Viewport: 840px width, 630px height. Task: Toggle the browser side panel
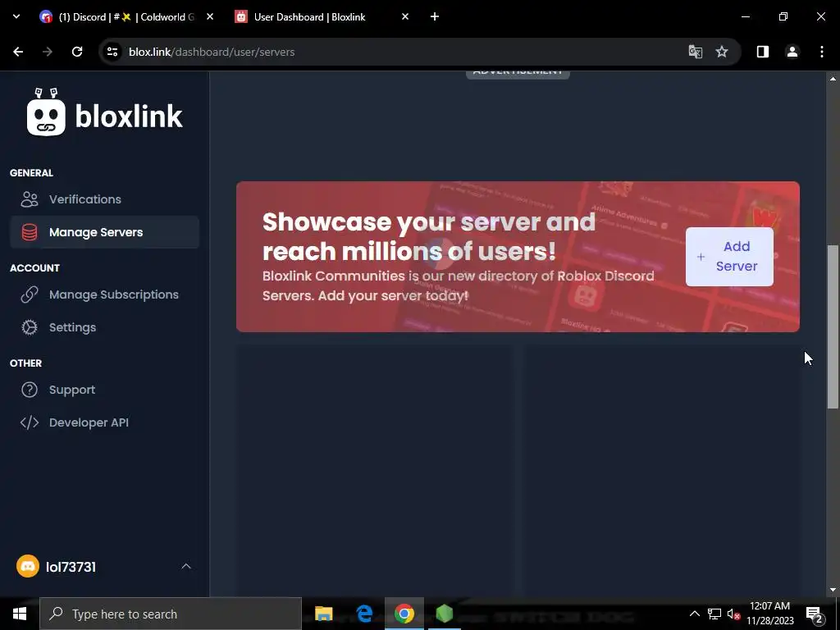click(763, 52)
